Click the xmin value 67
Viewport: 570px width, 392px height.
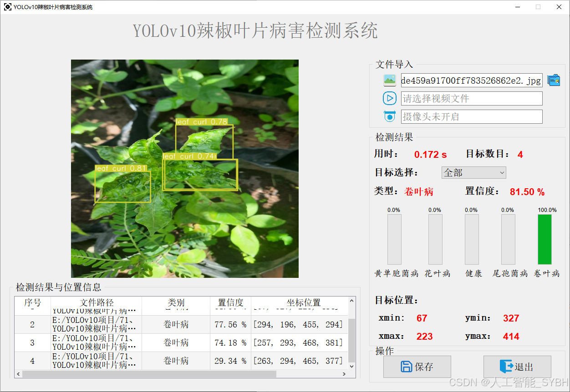pos(422,318)
